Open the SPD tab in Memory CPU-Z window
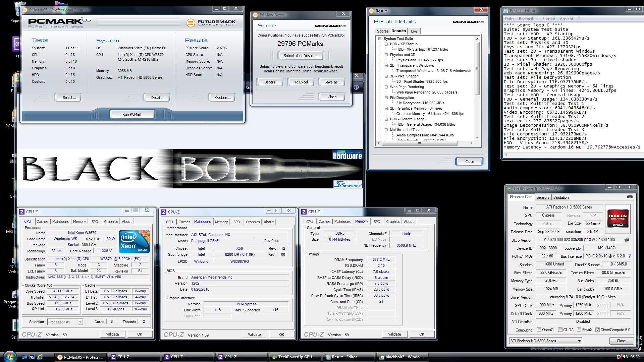 pyautogui.click(x=377, y=222)
